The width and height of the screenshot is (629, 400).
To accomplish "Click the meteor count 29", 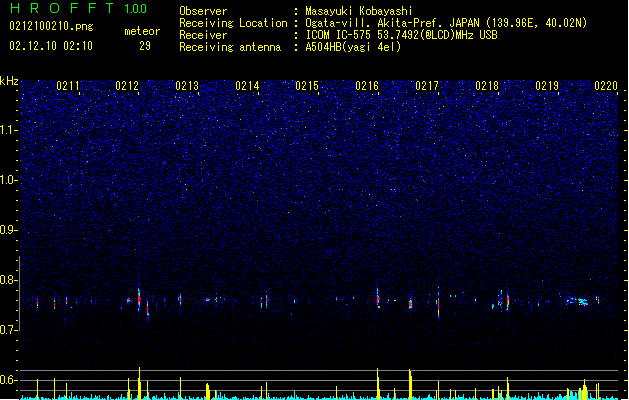I will (x=145, y=46).
